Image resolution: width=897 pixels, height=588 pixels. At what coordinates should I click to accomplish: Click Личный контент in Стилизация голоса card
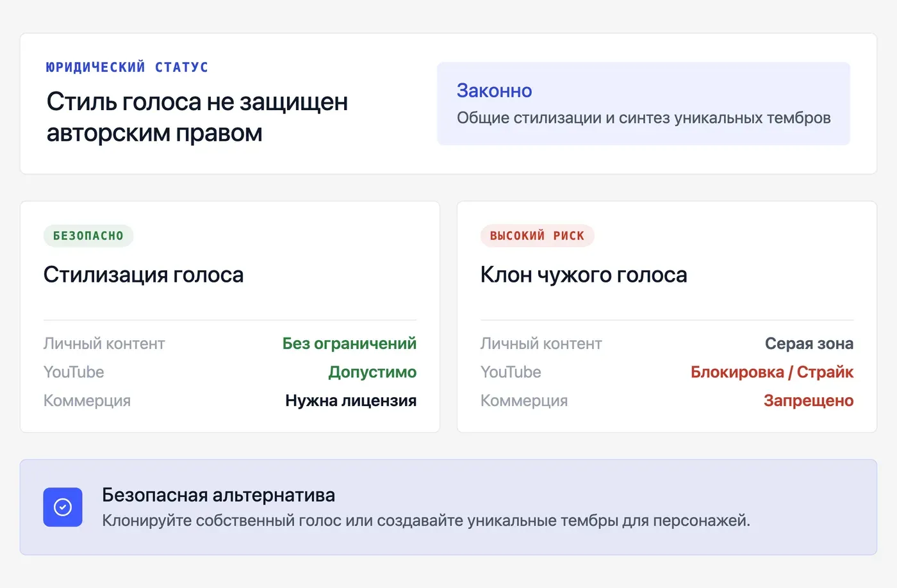pos(104,343)
